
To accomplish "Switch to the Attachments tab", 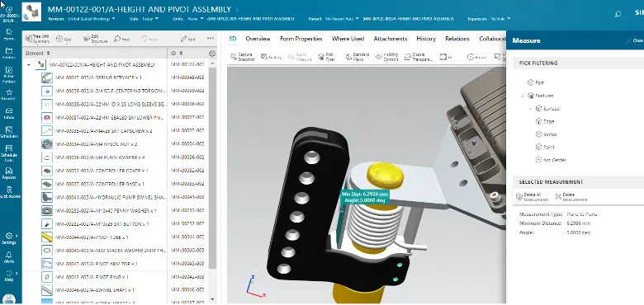I will [391, 39].
